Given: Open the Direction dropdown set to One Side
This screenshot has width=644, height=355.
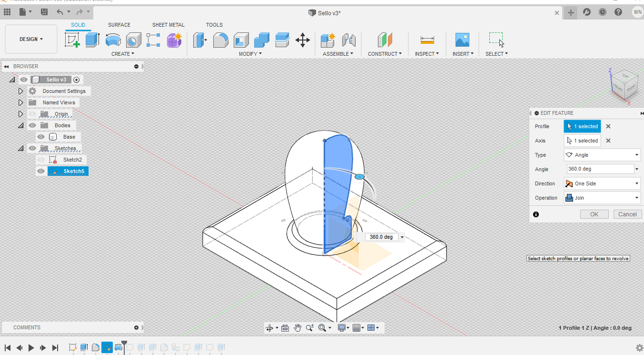Looking at the screenshot, I should tap(602, 183).
